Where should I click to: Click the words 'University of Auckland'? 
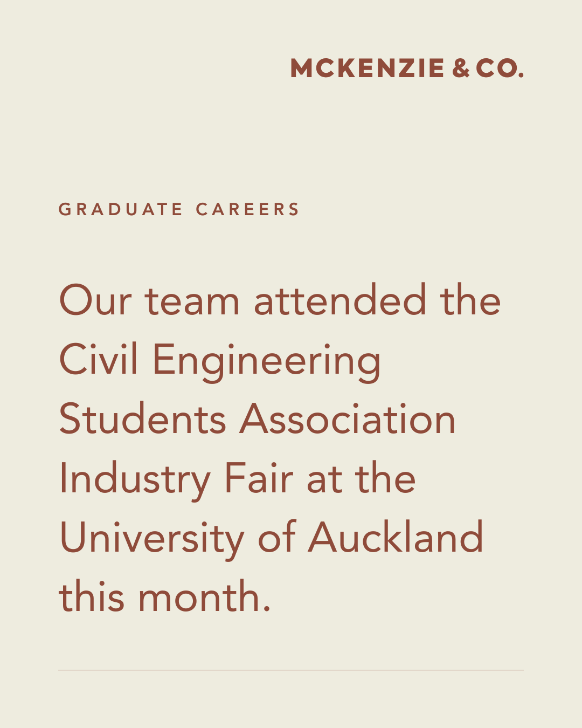coord(271,538)
